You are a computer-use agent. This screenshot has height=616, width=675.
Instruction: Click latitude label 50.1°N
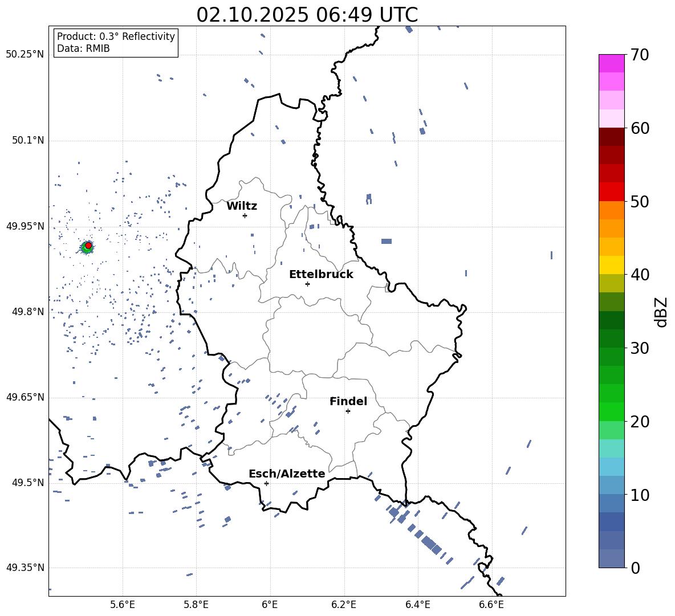pyautogui.click(x=27, y=140)
